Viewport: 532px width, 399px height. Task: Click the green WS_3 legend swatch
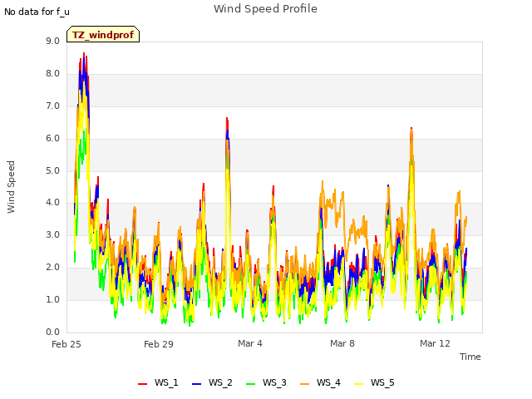(250, 384)
